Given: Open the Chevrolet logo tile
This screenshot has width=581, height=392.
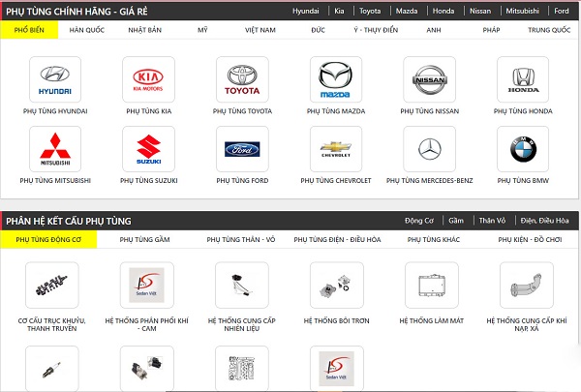Looking at the screenshot, I should [x=336, y=149].
